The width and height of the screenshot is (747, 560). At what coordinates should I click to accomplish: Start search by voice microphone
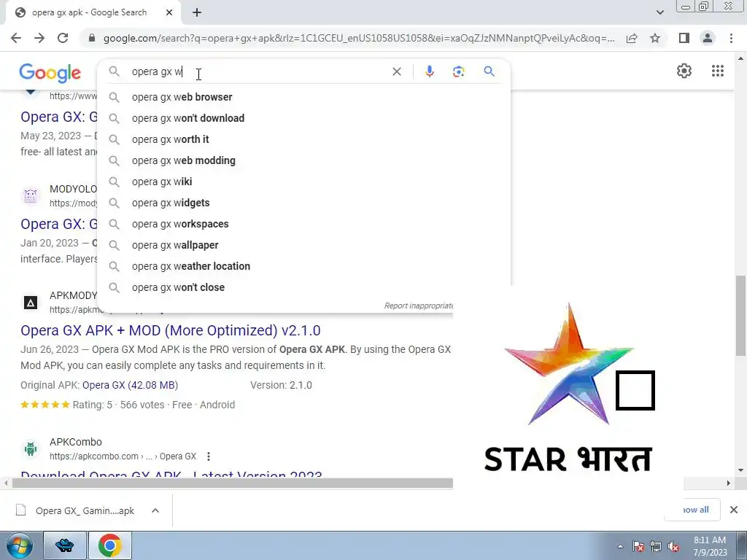(x=429, y=71)
